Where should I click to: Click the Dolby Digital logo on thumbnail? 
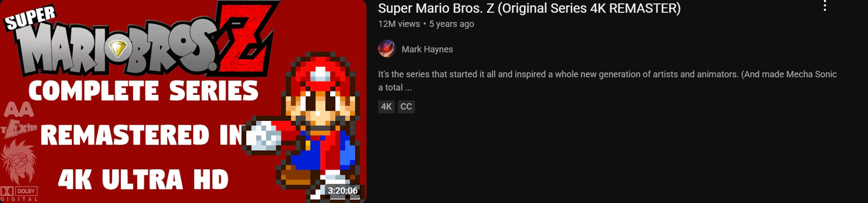[x=19, y=193]
